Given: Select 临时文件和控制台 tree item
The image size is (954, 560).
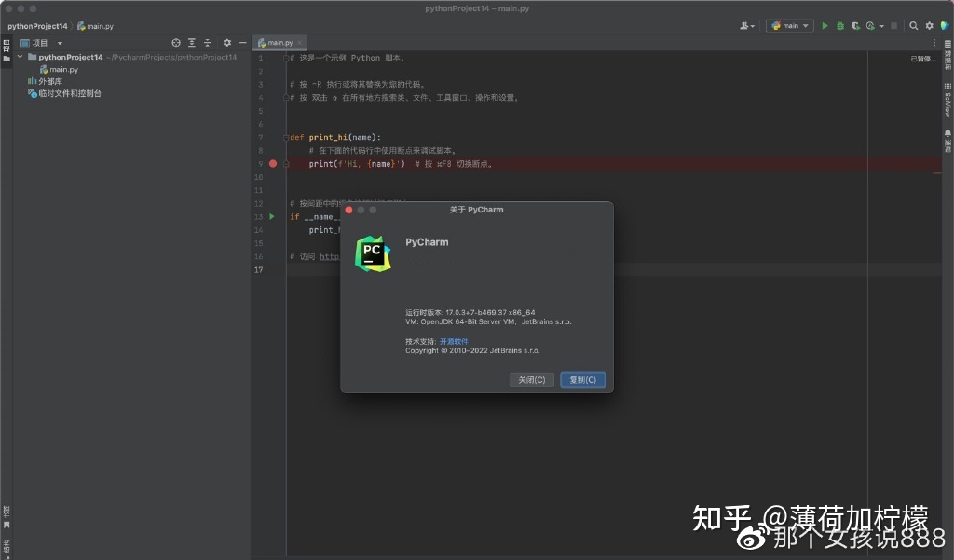Looking at the screenshot, I should pos(64,93).
